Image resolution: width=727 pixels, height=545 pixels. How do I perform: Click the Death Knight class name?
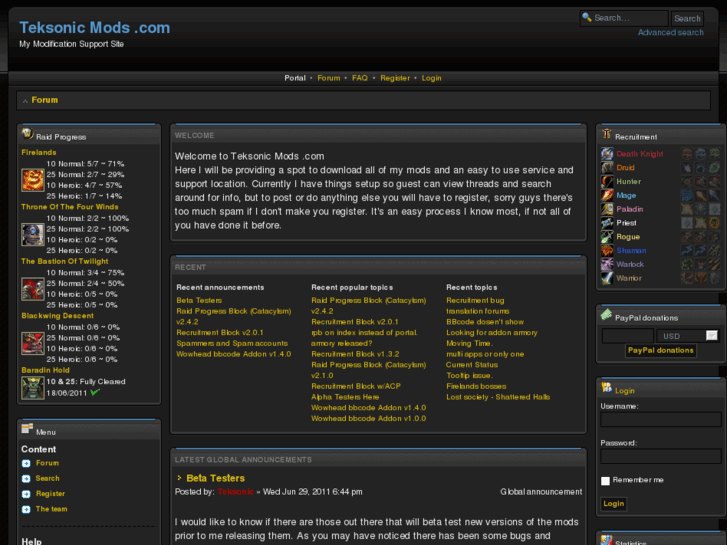click(x=639, y=154)
